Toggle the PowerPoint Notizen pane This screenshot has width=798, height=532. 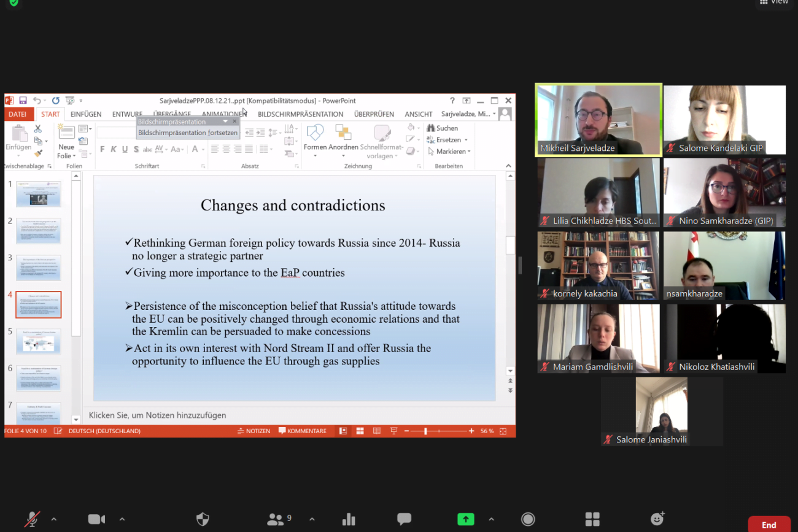pyautogui.click(x=254, y=431)
